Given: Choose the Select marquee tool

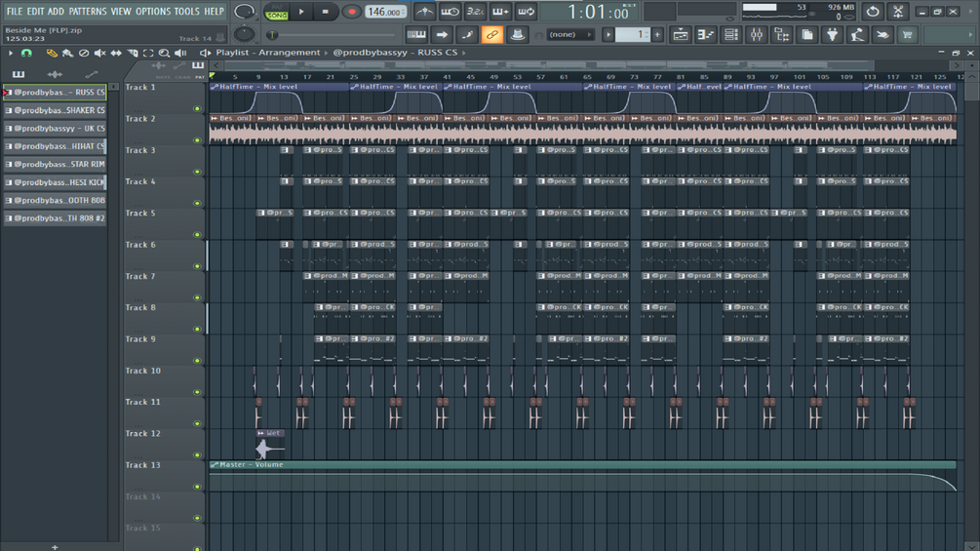Looking at the screenshot, I should (148, 53).
